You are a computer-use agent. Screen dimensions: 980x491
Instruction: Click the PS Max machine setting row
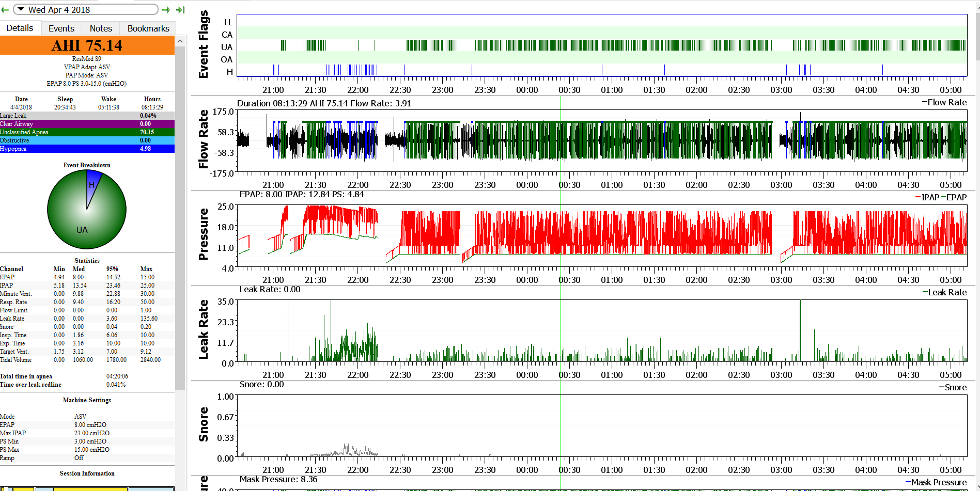[x=87, y=450]
